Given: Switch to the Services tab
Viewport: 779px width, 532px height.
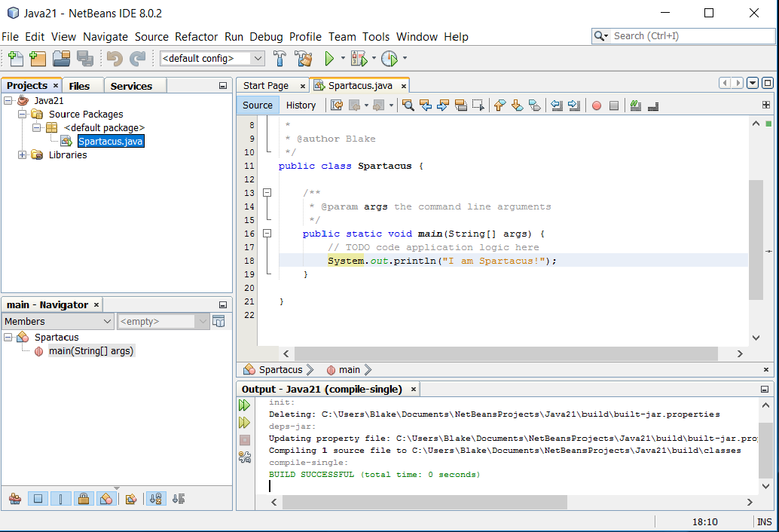Looking at the screenshot, I should 131,86.
